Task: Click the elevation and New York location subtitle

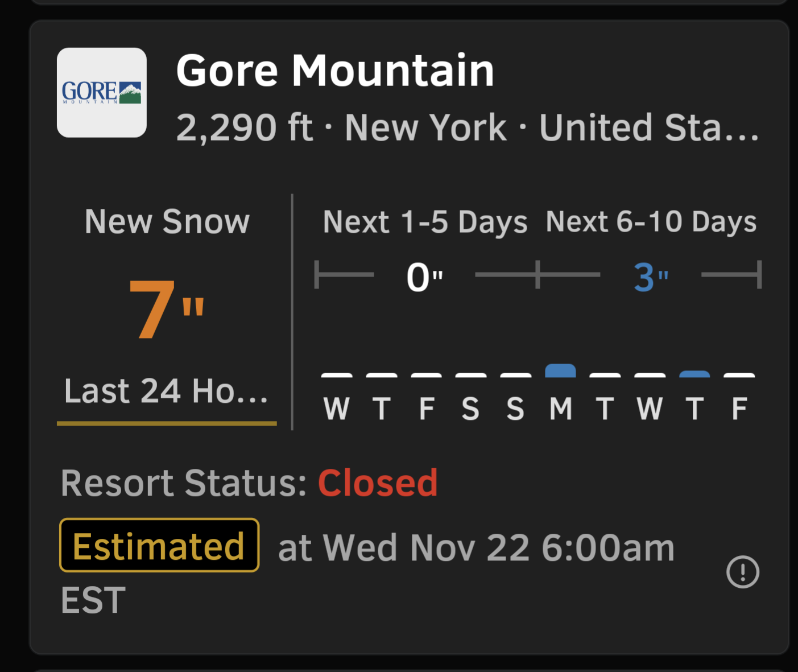Action: [466, 127]
